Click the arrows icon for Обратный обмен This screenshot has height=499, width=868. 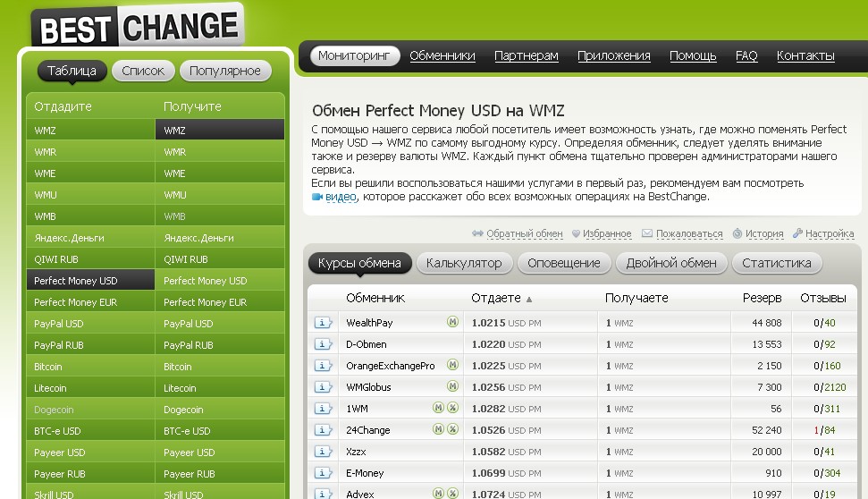pyautogui.click(x=477, y=233)
